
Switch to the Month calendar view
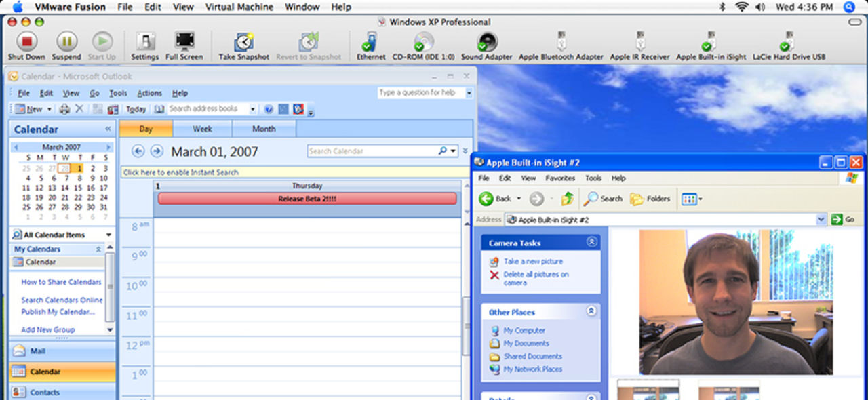264,128
